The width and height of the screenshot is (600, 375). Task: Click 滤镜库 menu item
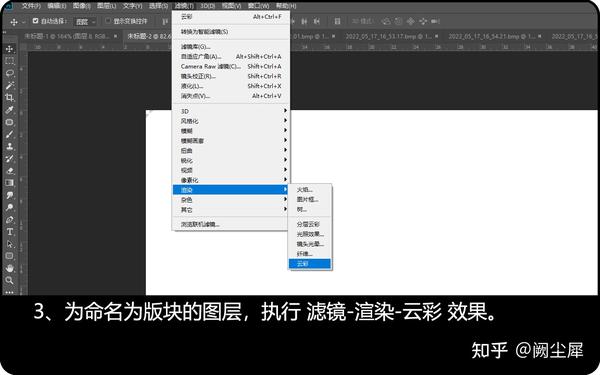tap(231, 47)
